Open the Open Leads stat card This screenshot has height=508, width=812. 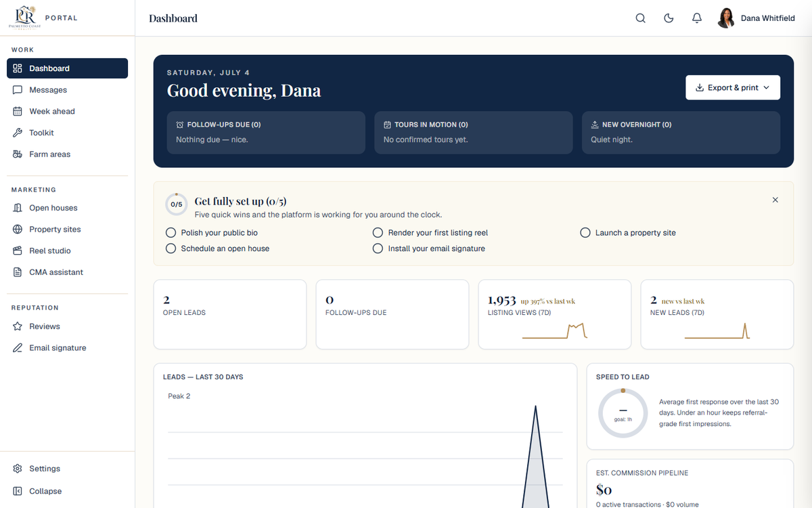230,314
